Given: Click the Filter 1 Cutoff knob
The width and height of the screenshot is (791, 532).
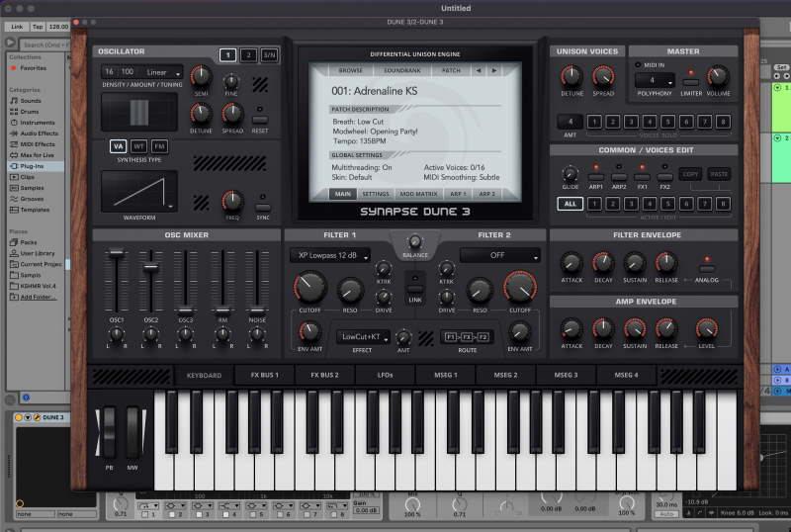Looking at the screenshot, I should [x=309, y=289].
